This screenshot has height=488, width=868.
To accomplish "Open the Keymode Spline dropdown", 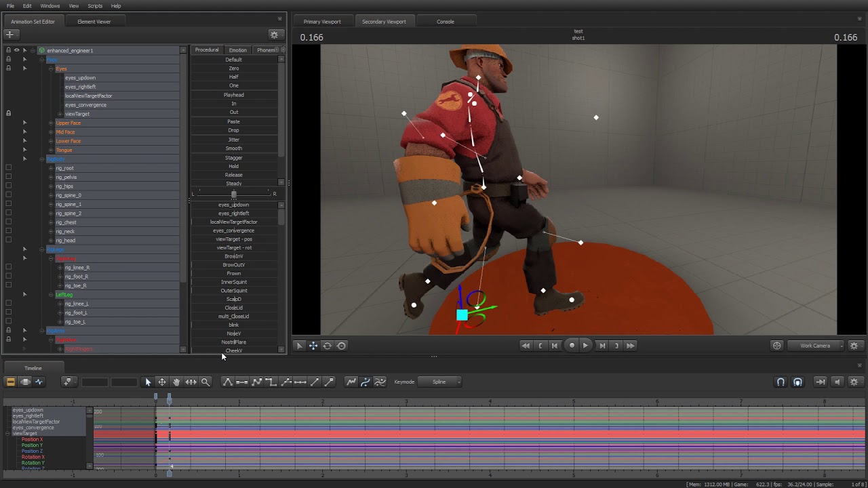I will 439,382.
